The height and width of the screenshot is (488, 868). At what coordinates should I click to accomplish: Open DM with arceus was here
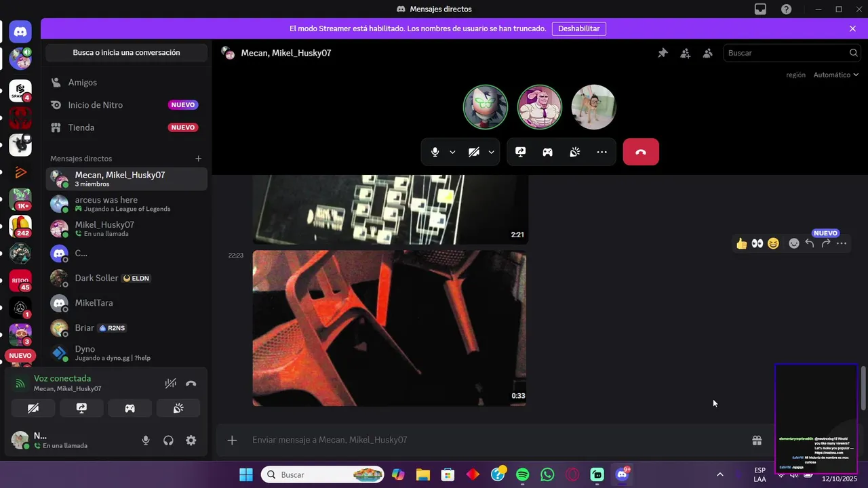click(x=127, y=204)
